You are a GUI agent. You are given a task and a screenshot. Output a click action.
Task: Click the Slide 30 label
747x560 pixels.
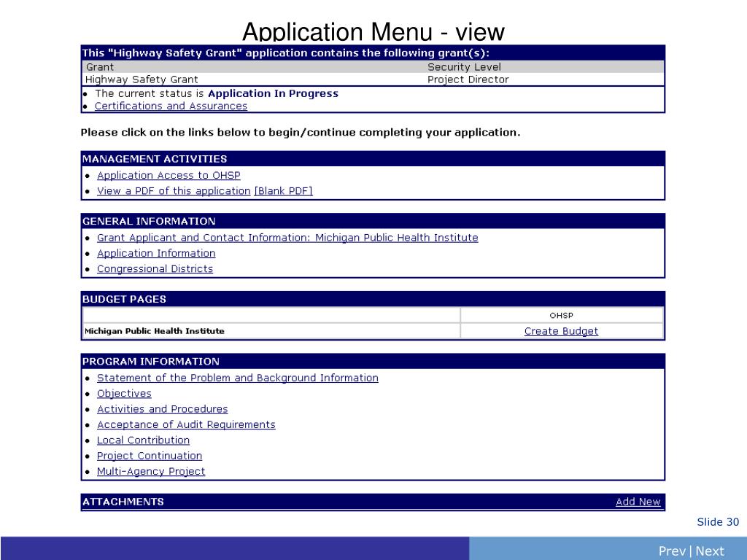coord(718,522)
